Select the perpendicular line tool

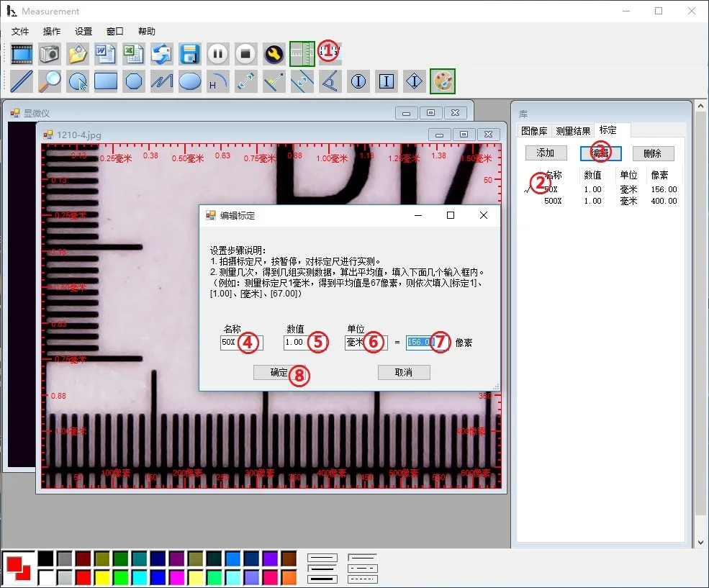(274, 81)
